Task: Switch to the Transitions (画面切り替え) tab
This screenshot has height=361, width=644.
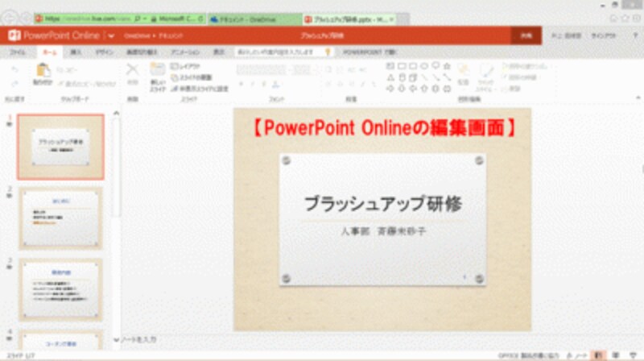Action: pyautogui.click(x=142, y=52)
